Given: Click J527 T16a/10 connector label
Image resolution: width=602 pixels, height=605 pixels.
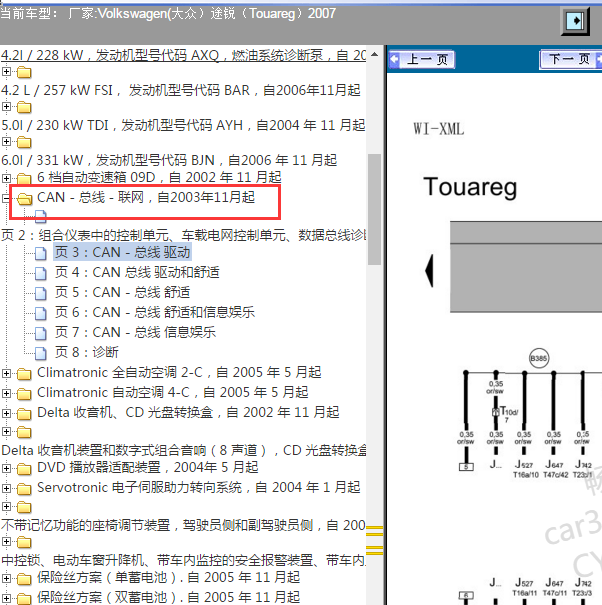Looking at the screenshot, I should [525, 469].
